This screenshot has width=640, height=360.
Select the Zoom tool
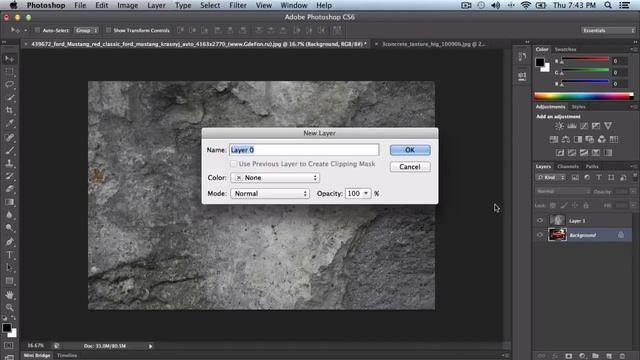click(9, 307)
